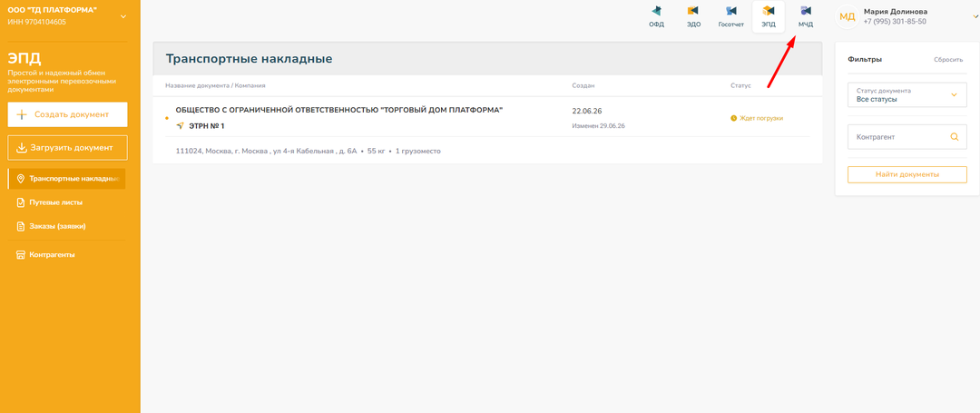Click the Статус column header

(x=740, y=85)
